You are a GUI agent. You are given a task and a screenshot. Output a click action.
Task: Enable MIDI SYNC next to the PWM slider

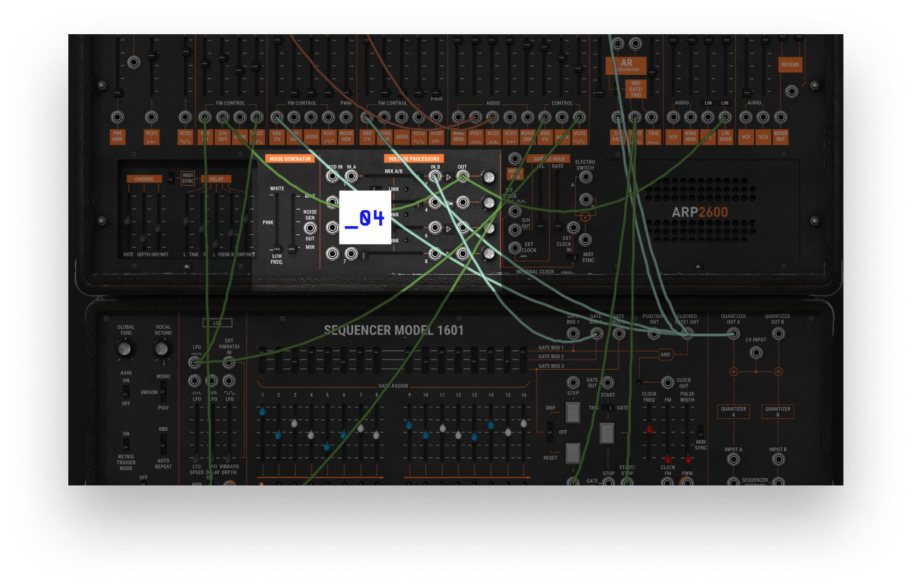[700, 432]
